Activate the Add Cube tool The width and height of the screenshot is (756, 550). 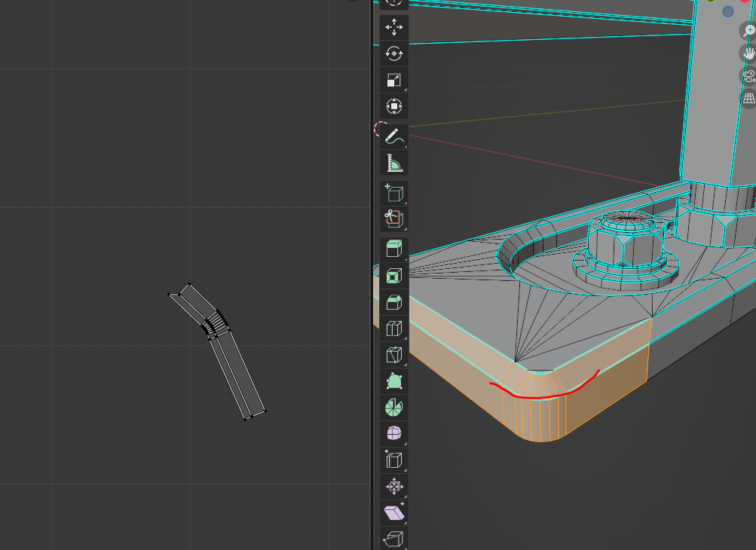coord(393,193)
